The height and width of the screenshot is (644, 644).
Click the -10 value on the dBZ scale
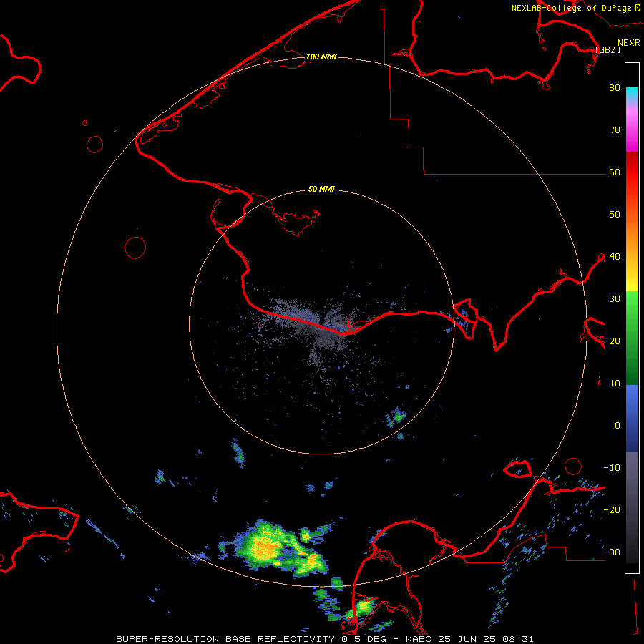(x=612, y=468)
